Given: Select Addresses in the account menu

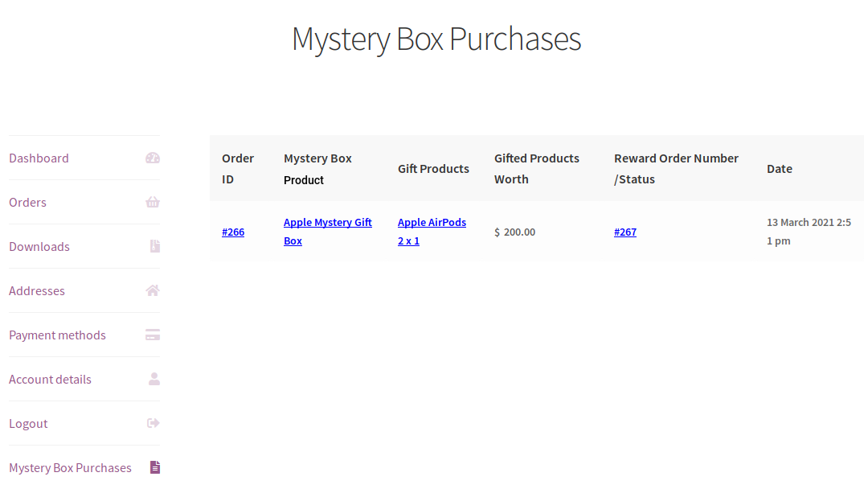Looking at the screenshot, I should point(36,291).
